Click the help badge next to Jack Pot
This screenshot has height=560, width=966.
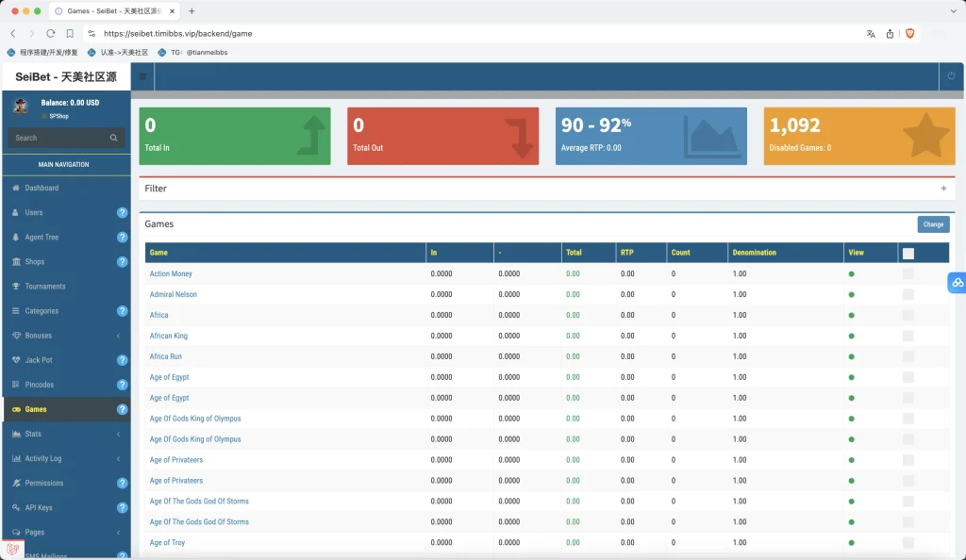click(x=122, y=360)
